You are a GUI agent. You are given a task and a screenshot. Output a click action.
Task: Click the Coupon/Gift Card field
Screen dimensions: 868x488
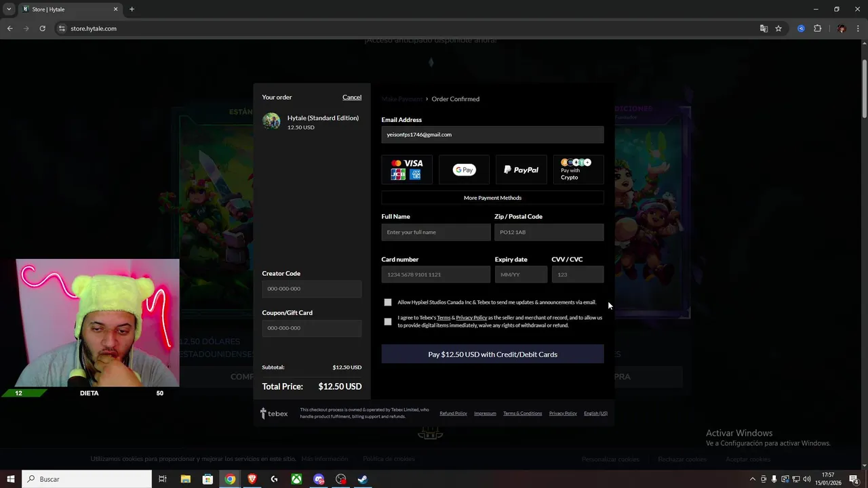[x=312, y=328]
